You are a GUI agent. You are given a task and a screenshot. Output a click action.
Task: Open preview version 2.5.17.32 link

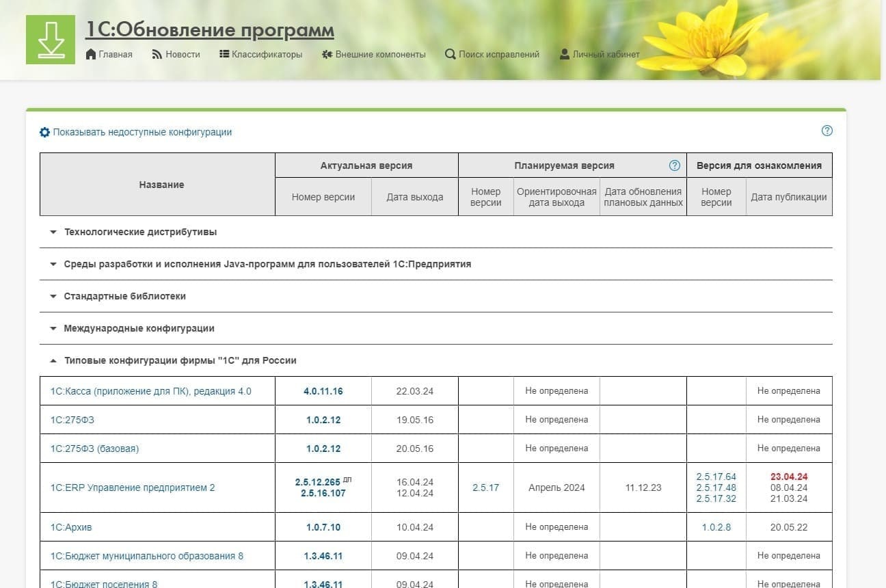click(x=716, y=498)
